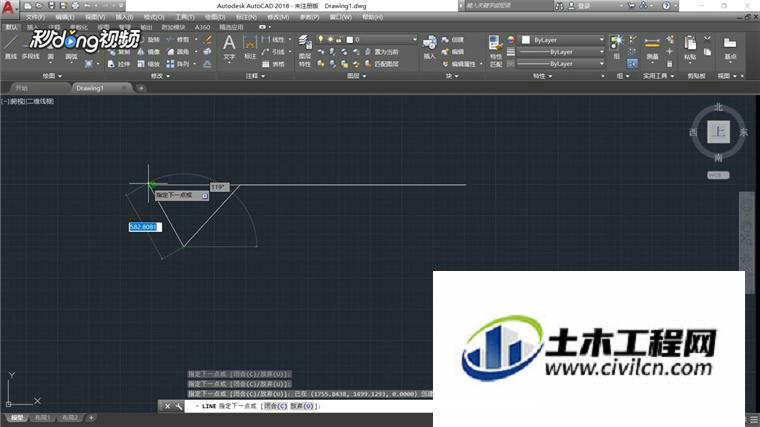The height and width of the screenshot is (427, 760).
Task: Click the command line customize wrench icon
Action: [179, 406]
